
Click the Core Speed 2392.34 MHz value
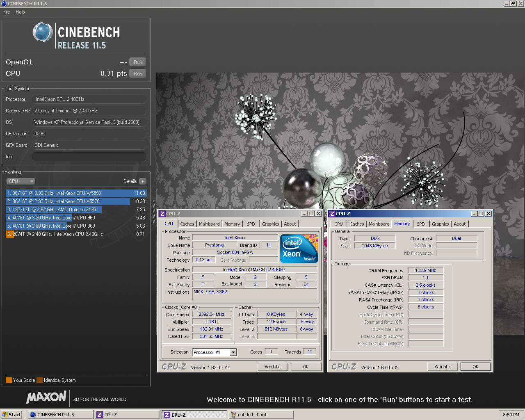212,315
